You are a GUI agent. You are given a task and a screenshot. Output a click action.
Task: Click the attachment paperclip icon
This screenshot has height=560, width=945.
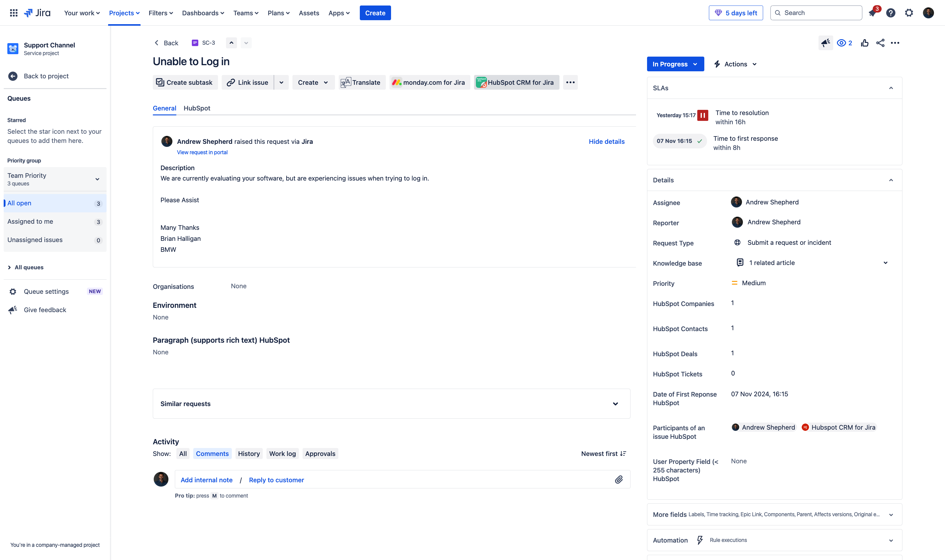619,479
